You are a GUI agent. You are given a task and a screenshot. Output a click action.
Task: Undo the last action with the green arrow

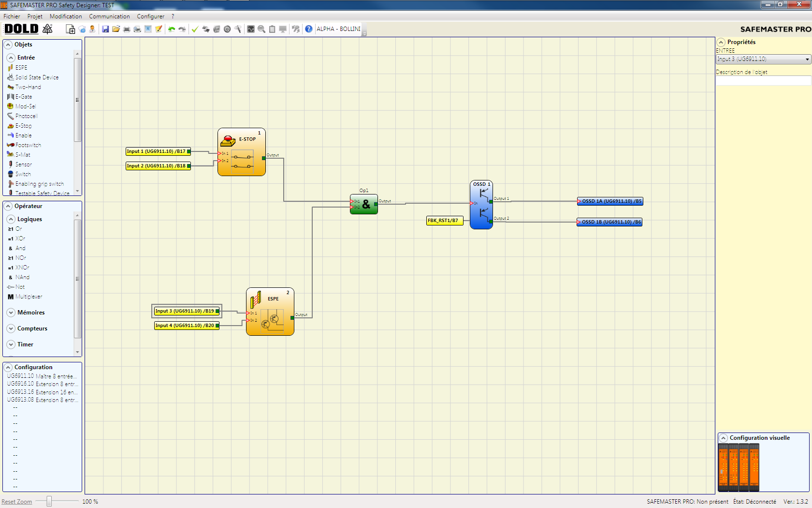pyautogui.click(x=172, y=30)
